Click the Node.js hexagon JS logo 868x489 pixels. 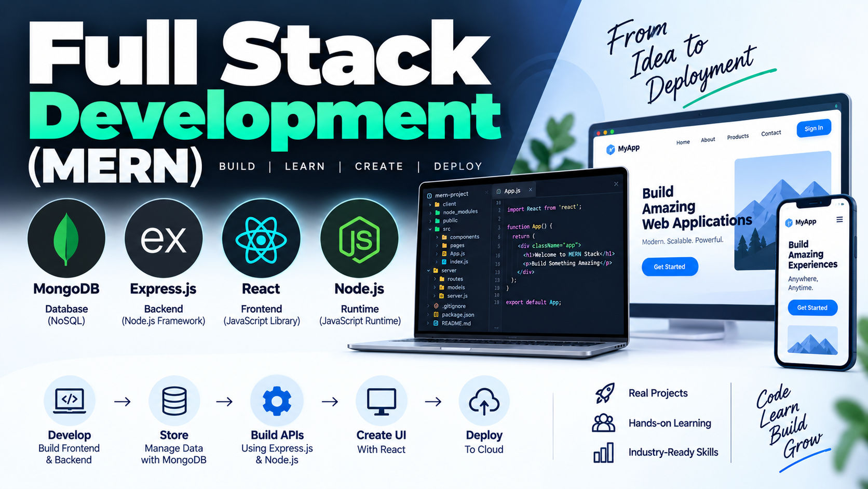(x=359, y=239)
